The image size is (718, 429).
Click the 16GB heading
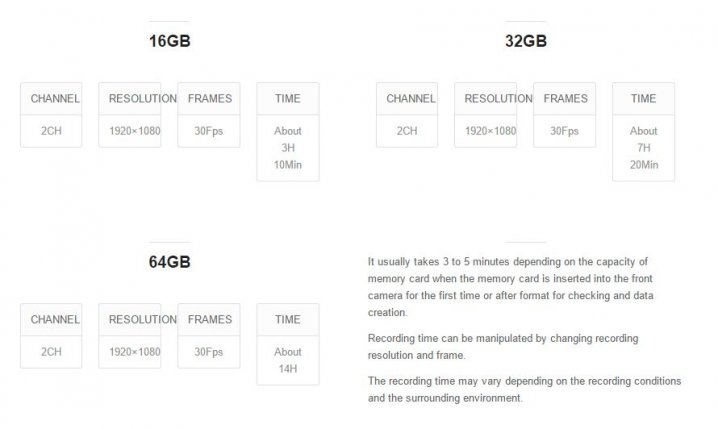pos(169,41)
